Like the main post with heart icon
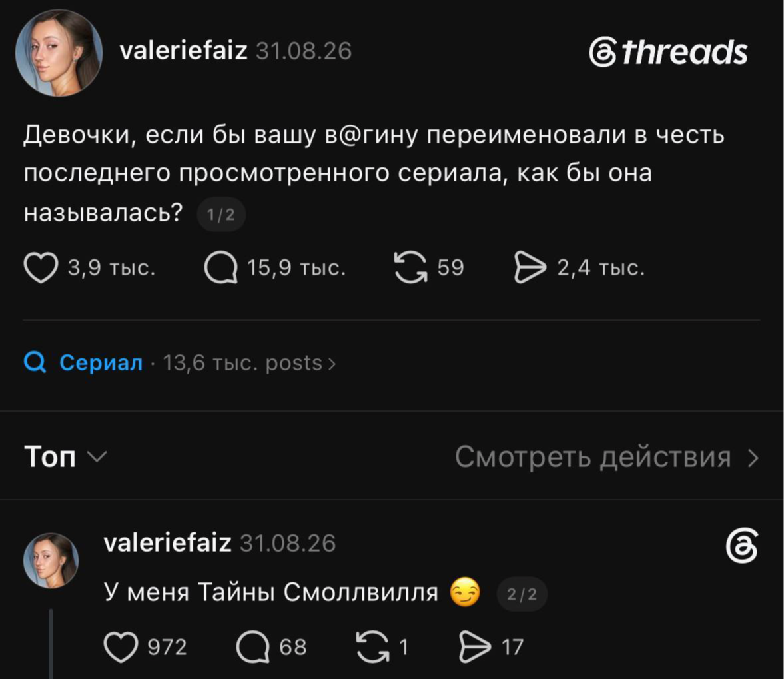 click(x=41, y=267)
